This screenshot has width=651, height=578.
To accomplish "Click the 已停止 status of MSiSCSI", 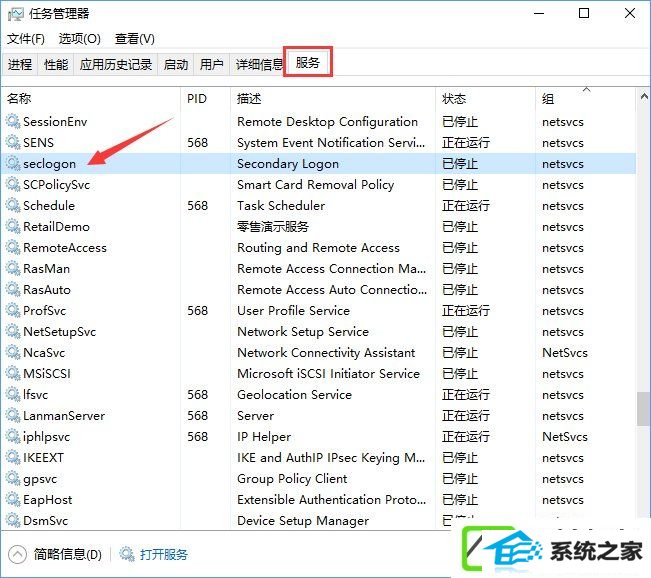I will point(460,374).
